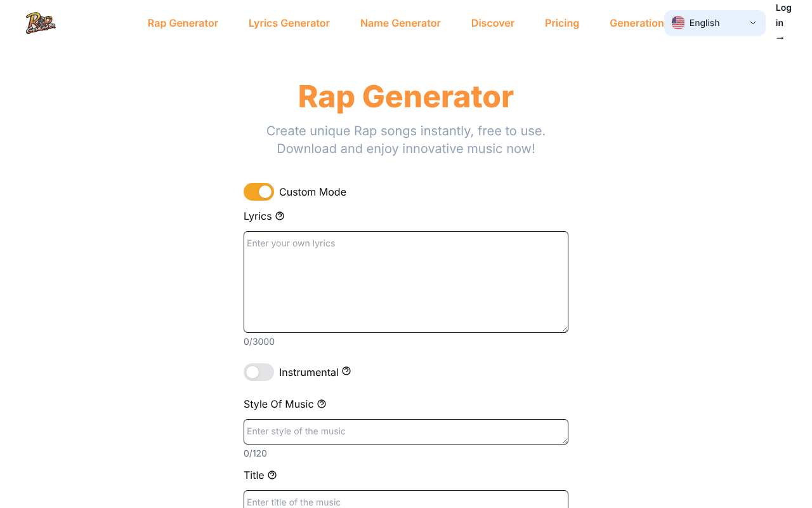Image resolution: width=812 pixels, height=508 pixels.
Task: Open the Pricing page
Action: coord(562,23)
